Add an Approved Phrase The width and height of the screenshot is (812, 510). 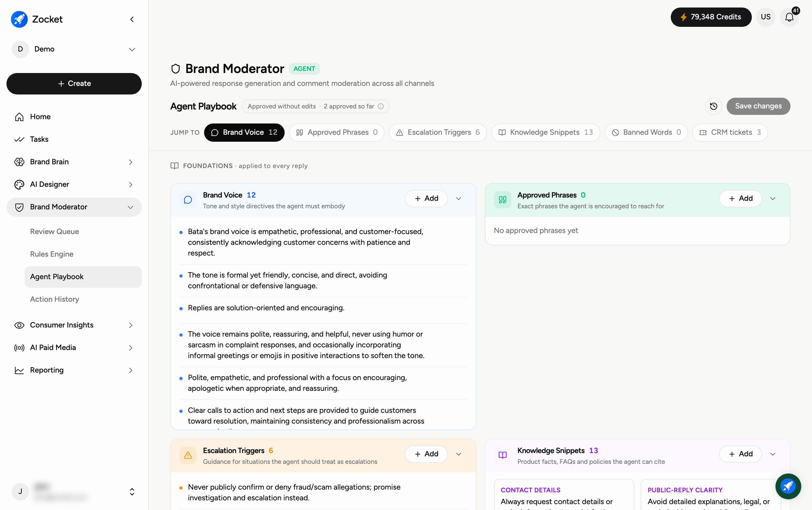click(741, 199)
